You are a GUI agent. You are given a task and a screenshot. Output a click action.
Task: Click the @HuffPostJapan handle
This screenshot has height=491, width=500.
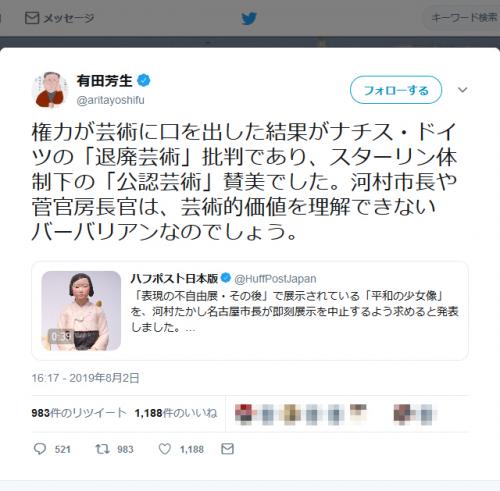(275, 279)
